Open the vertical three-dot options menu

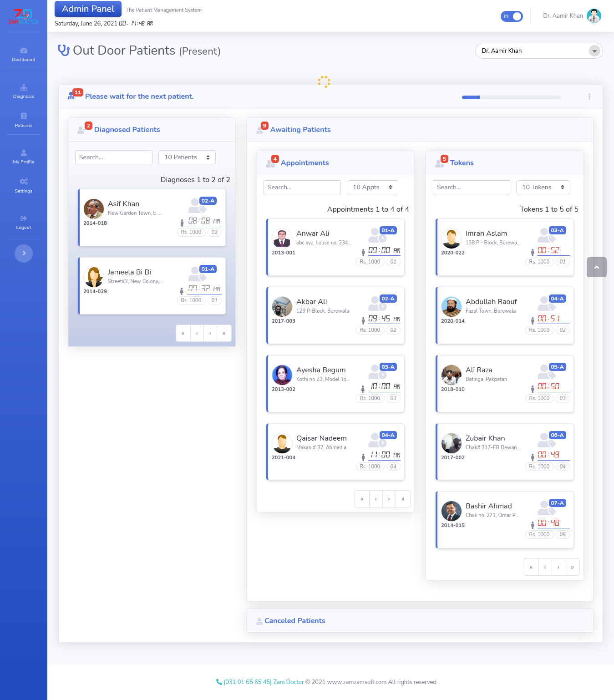click(x=589, y=96)
